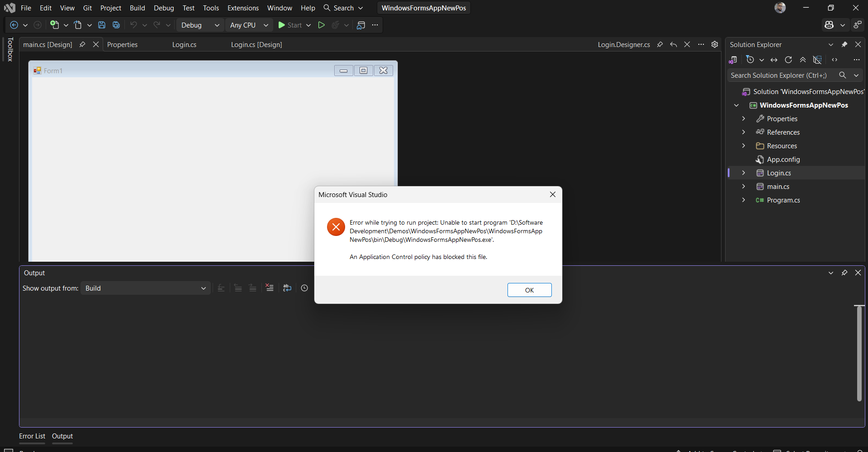The height and width of the screenshot is (452, 868).
Task: Expand the References node
Action: point(744,132)
